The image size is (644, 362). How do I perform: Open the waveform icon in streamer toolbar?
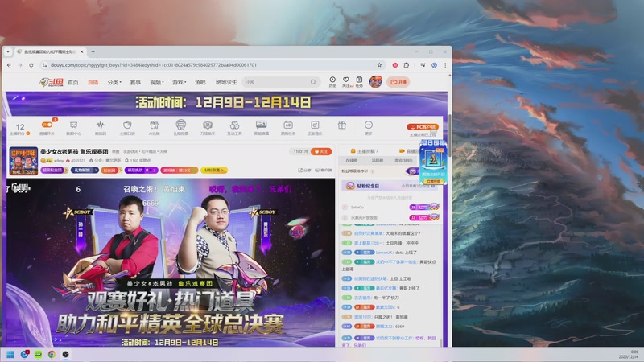[x=101, y=125]
